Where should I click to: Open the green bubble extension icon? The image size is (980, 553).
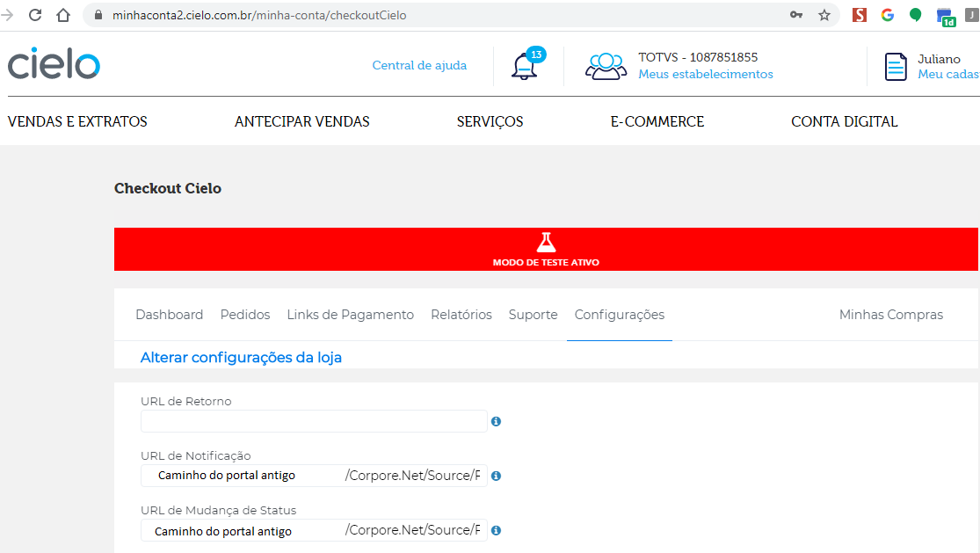tap(916, 15)
